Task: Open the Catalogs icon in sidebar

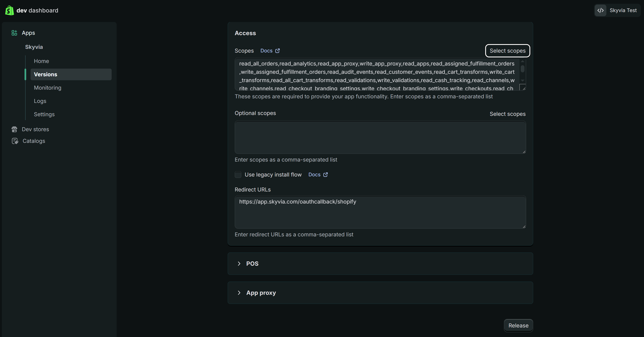Action: point(15,141)
